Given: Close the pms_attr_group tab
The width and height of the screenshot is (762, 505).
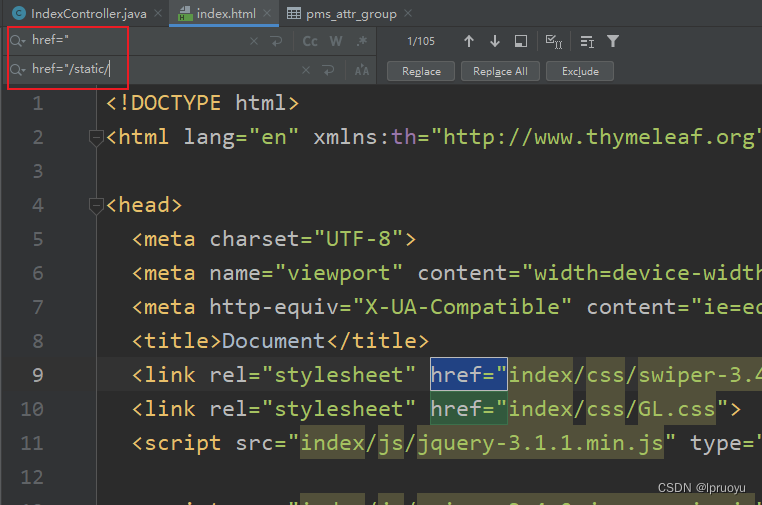Looking at the screenshot, I should (x=408, y=13).
